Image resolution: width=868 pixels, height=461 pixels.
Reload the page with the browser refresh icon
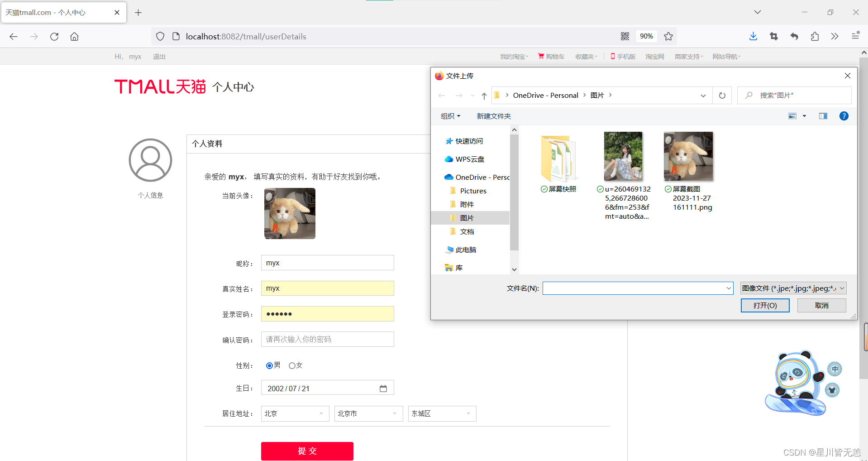(54, 37)
